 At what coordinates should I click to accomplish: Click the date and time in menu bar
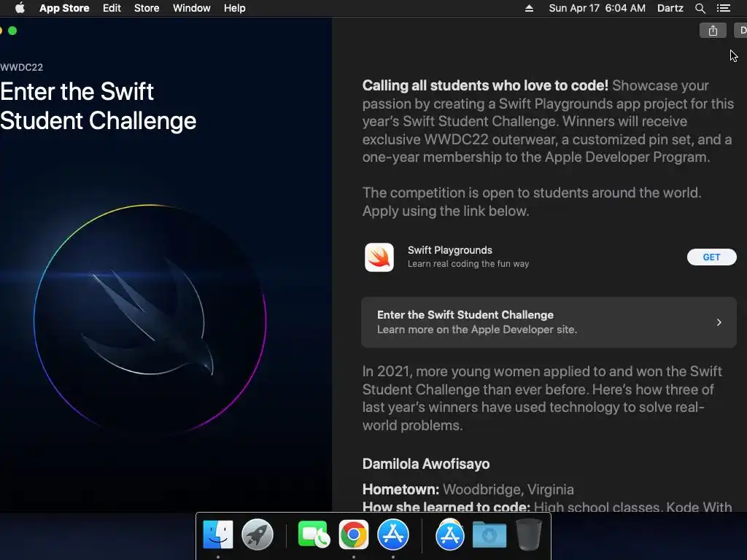[x=597, y=8]
